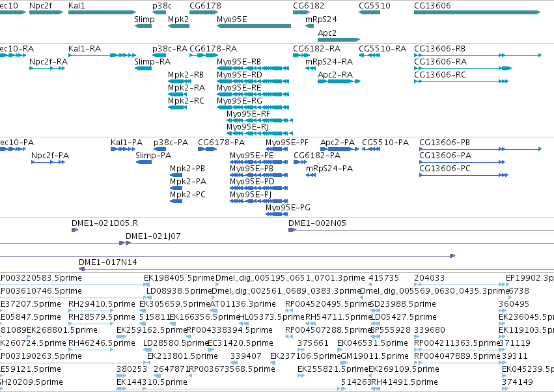Select the Mpk2-RB transcript label
554x392 pixels.
(x=186, y=75)
